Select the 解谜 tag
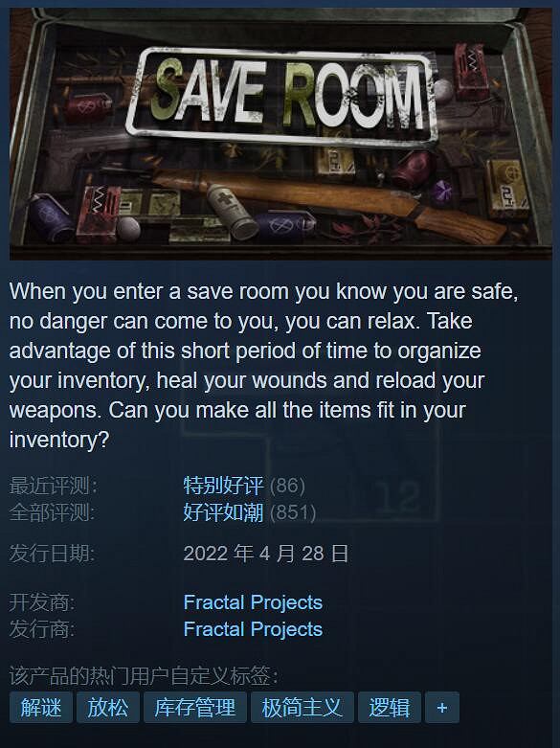 [41, 707]
